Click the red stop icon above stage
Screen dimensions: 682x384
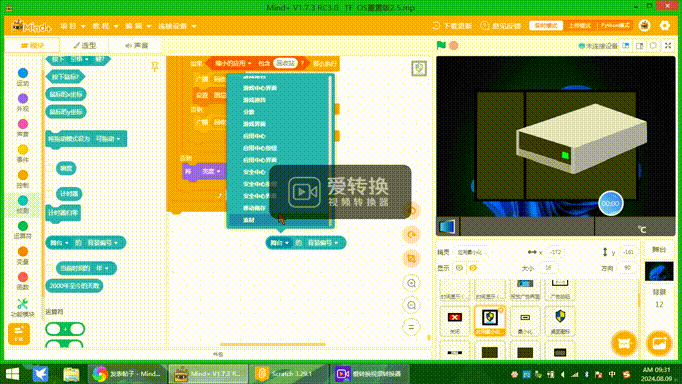point(454,45)
